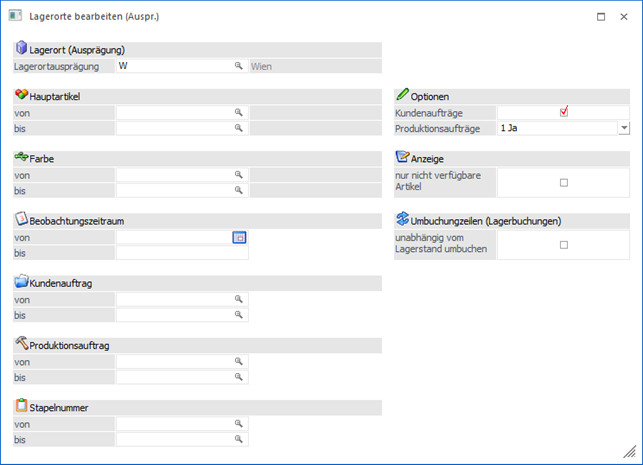The width and height of the screenshot is (643, 465).
Task: Enable nur nicht verfügbare Artikel checkbox
Action: pyautogui.click(x=564, y=182)
